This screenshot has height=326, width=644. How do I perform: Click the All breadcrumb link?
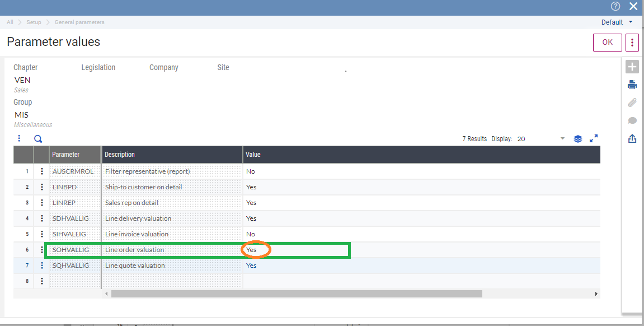[10, 22]
